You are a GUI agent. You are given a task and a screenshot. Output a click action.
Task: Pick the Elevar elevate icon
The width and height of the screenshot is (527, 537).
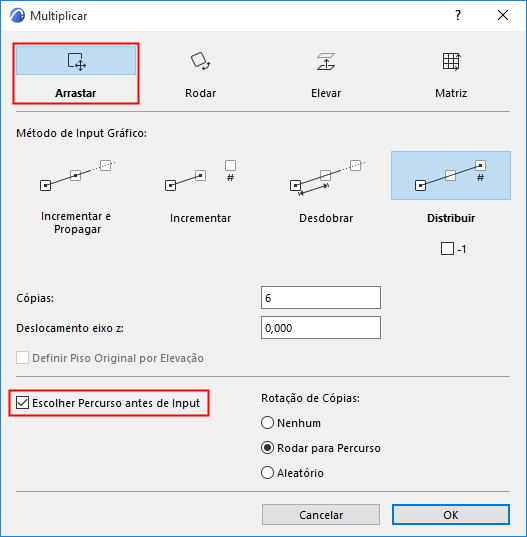pyautogui.click(x=326, y=61)
